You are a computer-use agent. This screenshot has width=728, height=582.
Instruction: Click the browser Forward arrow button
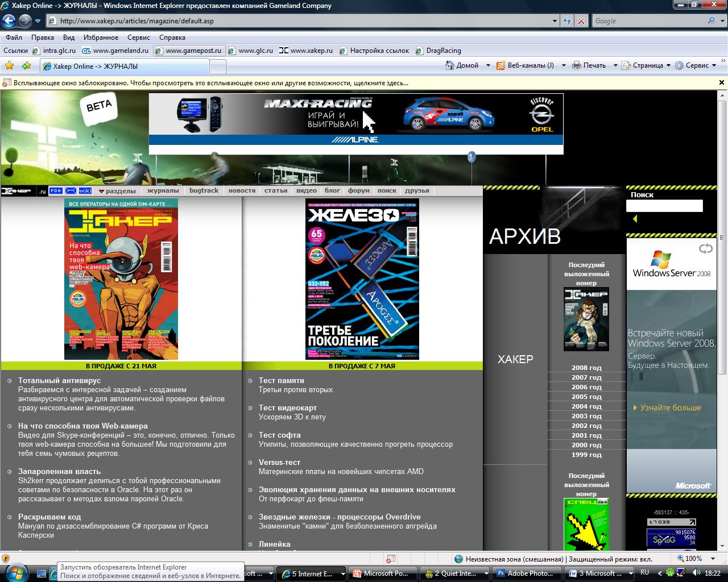(x=25, y=21)
